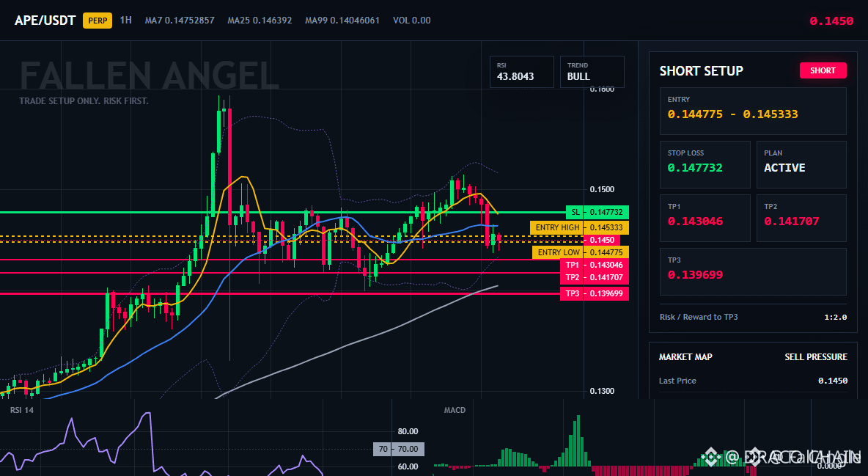Click the MA7 0.14752857 indicator value
The height and width of the screenshot is (476, 868).
click(180, 21)
